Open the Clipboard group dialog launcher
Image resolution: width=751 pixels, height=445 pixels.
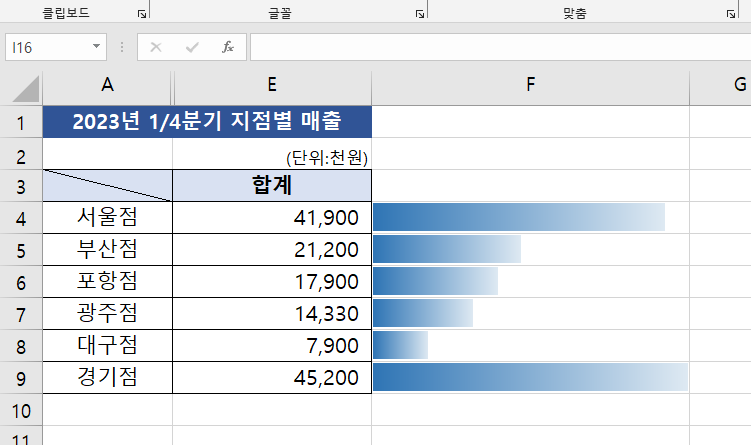(142, 14)
